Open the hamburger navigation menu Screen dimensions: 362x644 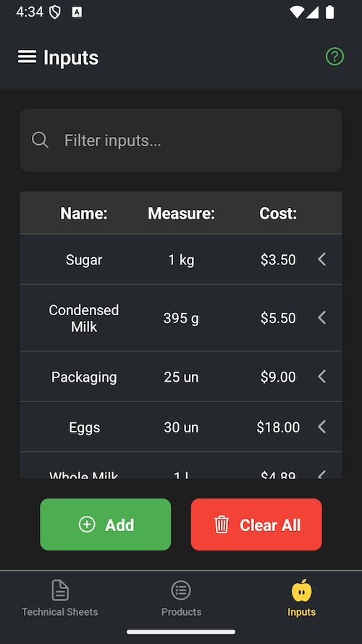[27, 57]
